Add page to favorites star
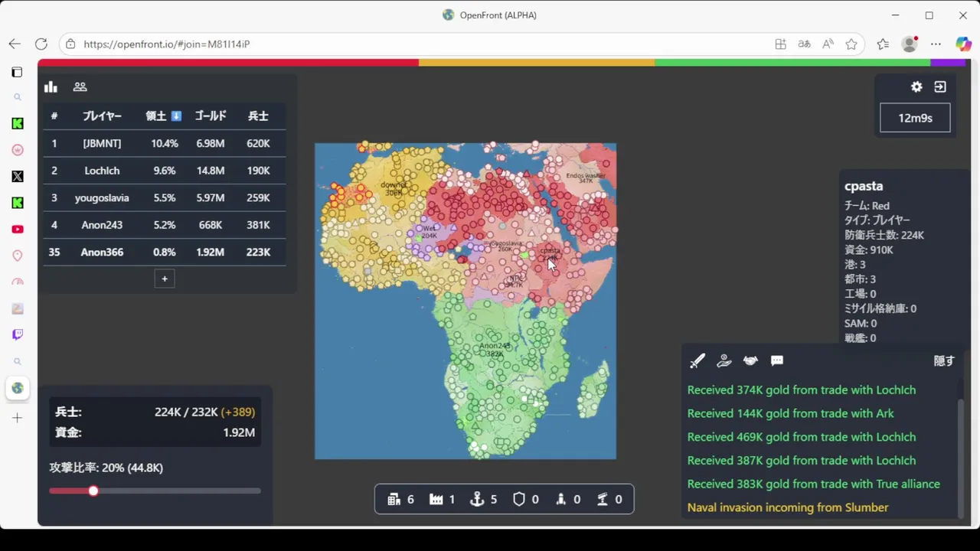Image resolution: width=980 pixels, height=551 pixels. (x=851, y=44)
